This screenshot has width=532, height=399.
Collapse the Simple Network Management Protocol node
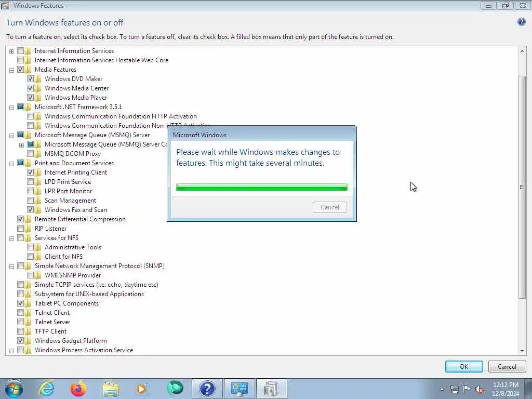(x=11, y=267)
